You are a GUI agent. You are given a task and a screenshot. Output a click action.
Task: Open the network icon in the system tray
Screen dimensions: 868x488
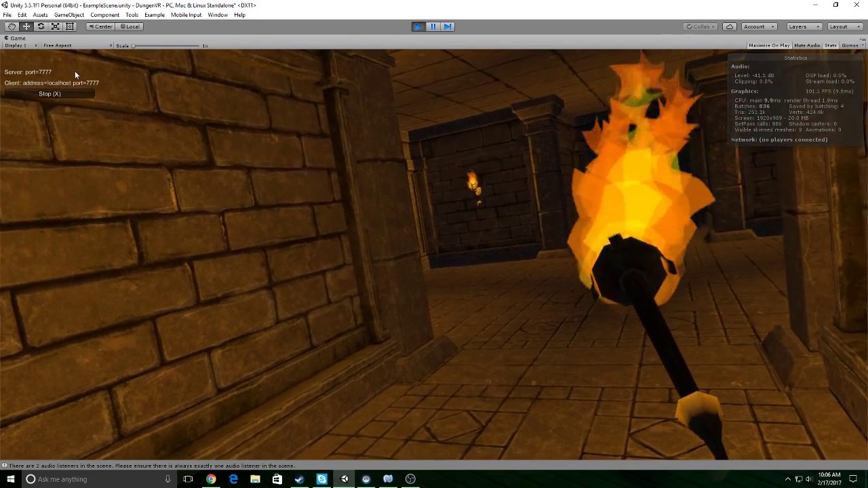point(798,479)
